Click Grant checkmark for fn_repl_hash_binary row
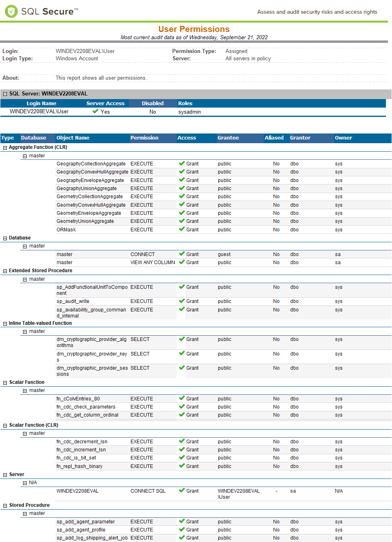 (x=182, y=466)
